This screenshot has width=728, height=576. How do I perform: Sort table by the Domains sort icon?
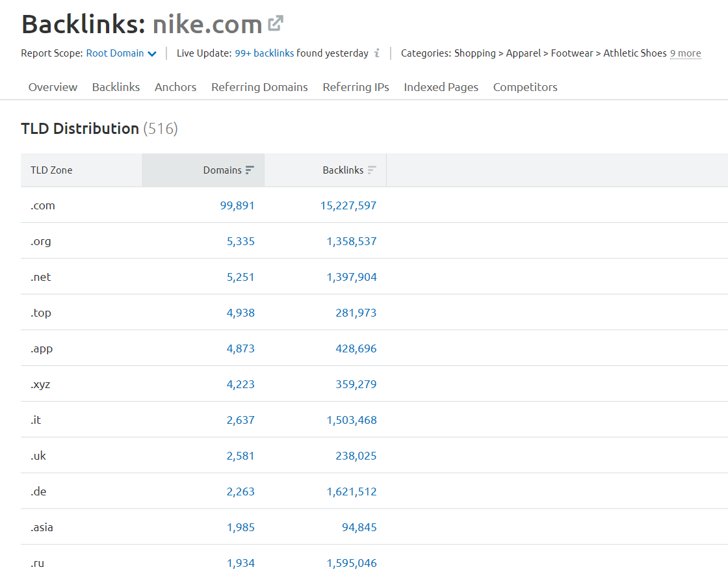(x=250, y=170)
